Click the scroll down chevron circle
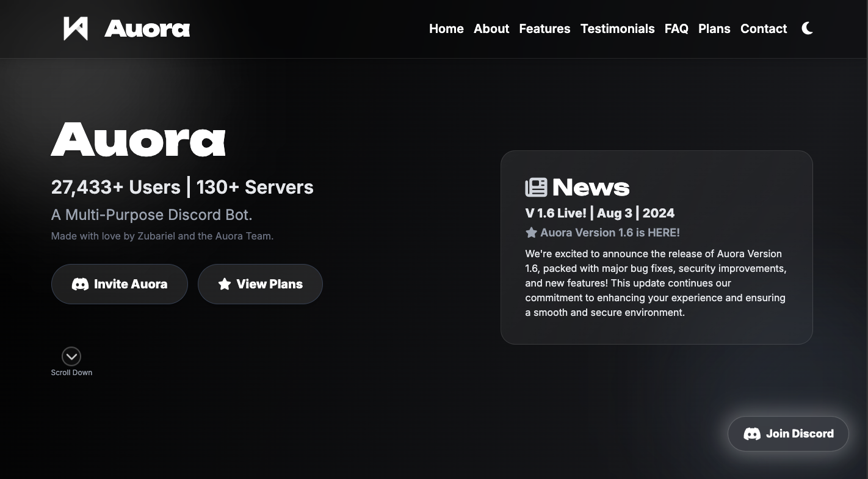Image resolution: width=868 pixels, height=479 pixels. click(71, 356)
